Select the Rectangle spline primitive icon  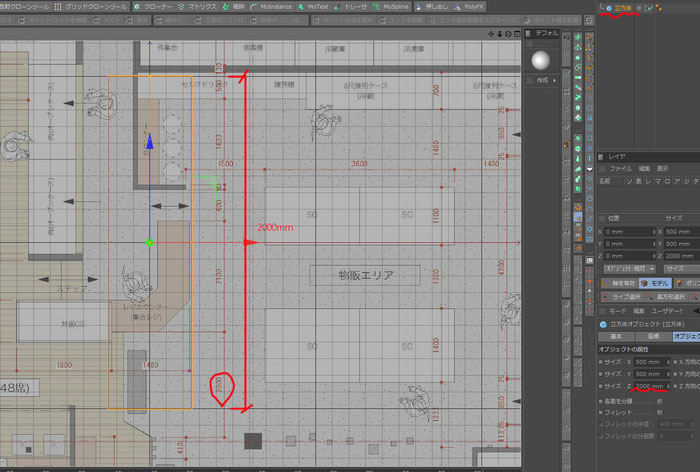click(590, 138)
